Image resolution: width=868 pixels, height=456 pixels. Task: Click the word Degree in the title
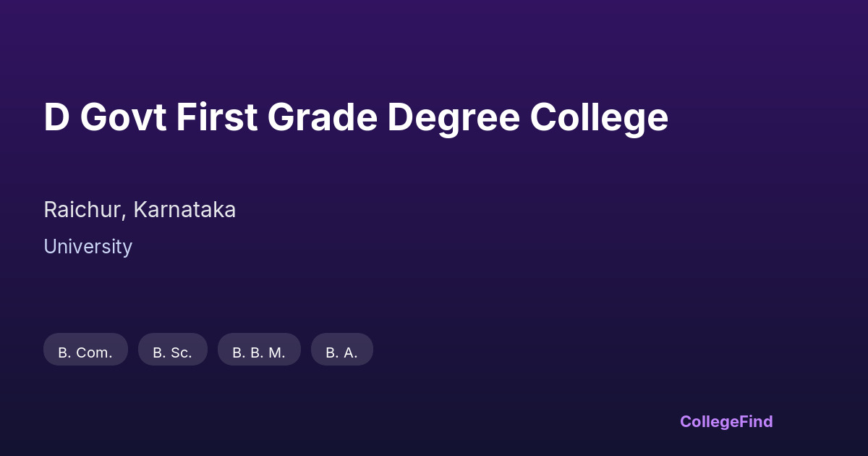click(x=454, y=117)
